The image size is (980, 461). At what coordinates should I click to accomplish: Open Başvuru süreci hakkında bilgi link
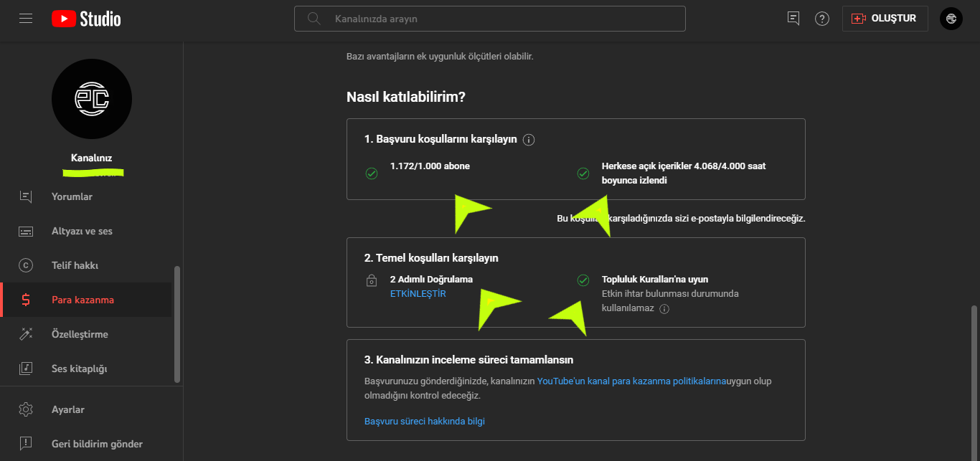425,422
